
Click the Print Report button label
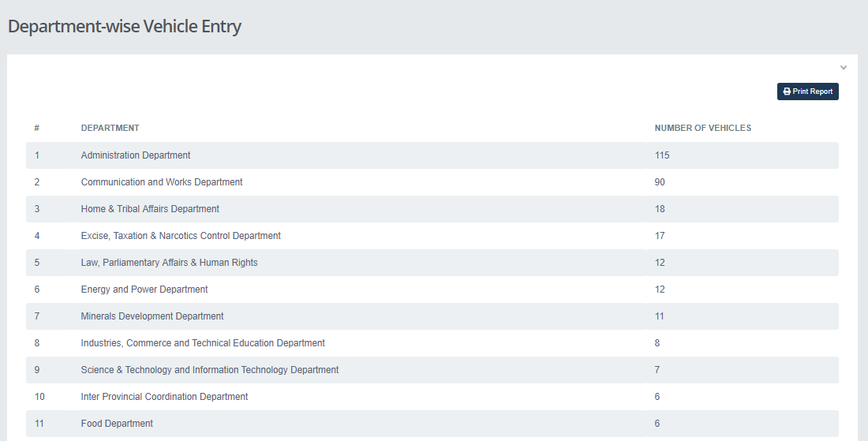point(812,92)
